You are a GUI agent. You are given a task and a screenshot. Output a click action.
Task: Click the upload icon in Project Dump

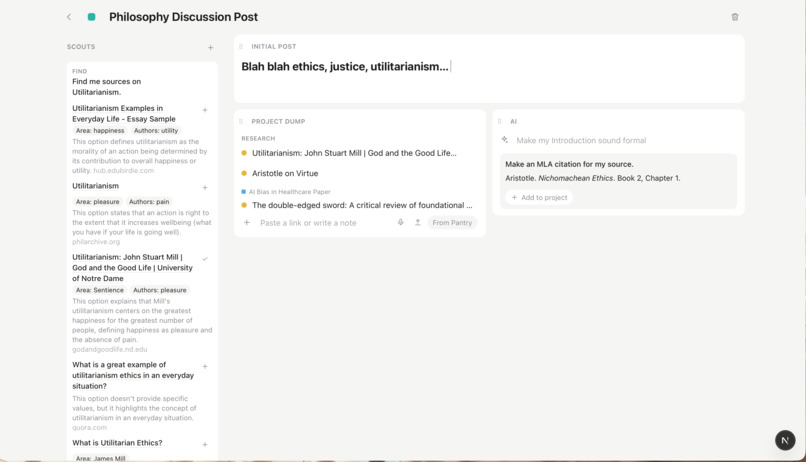pyautogui.click(x=417, y=223)
